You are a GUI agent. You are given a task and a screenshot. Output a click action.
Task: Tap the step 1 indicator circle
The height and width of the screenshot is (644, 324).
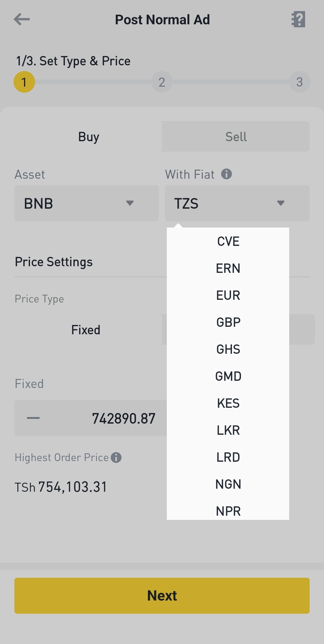[24, 82]
